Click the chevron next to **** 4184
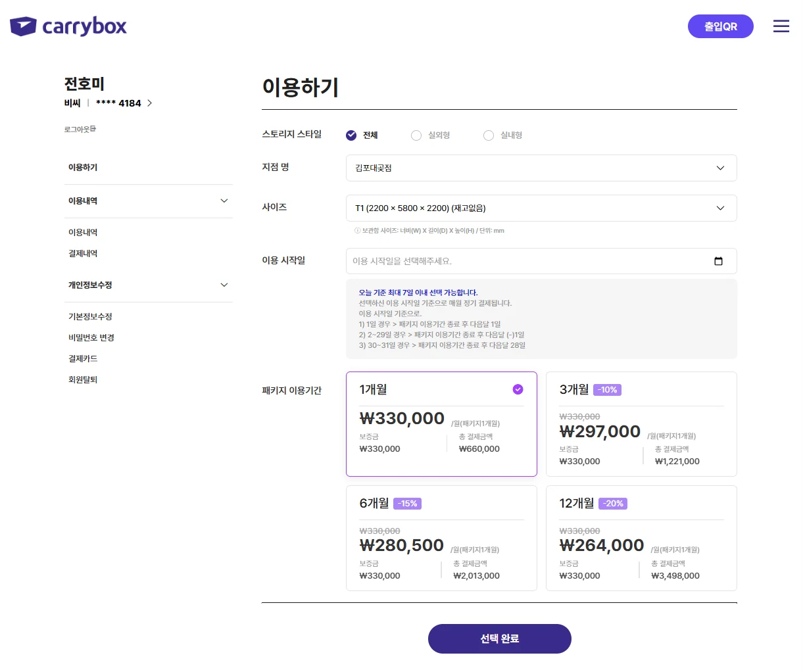 click(x=150, y=103)
